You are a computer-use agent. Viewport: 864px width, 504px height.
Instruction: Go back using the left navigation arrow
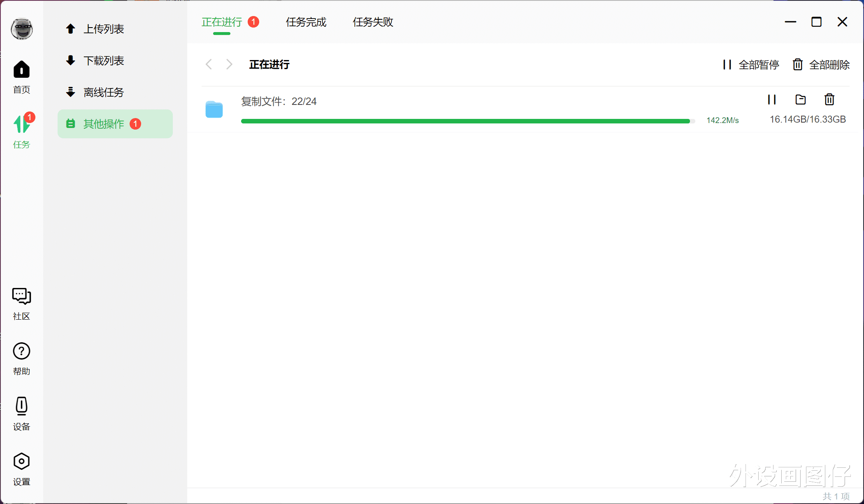tap(209, 64)
